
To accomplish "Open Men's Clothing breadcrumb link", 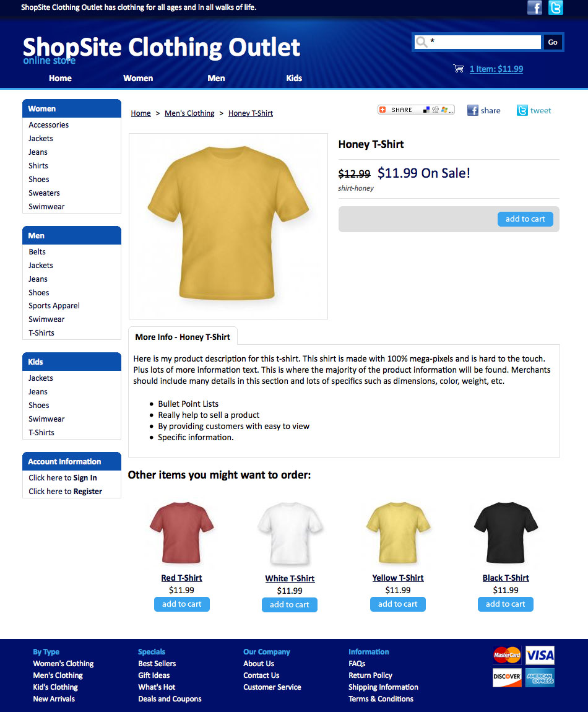I will pos(189,113).
